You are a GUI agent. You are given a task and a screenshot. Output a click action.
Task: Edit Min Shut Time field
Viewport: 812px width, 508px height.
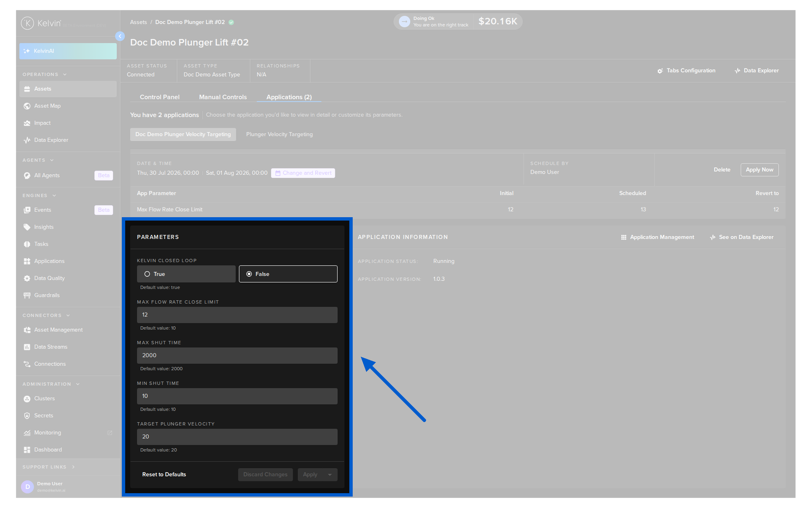point(237,396)
